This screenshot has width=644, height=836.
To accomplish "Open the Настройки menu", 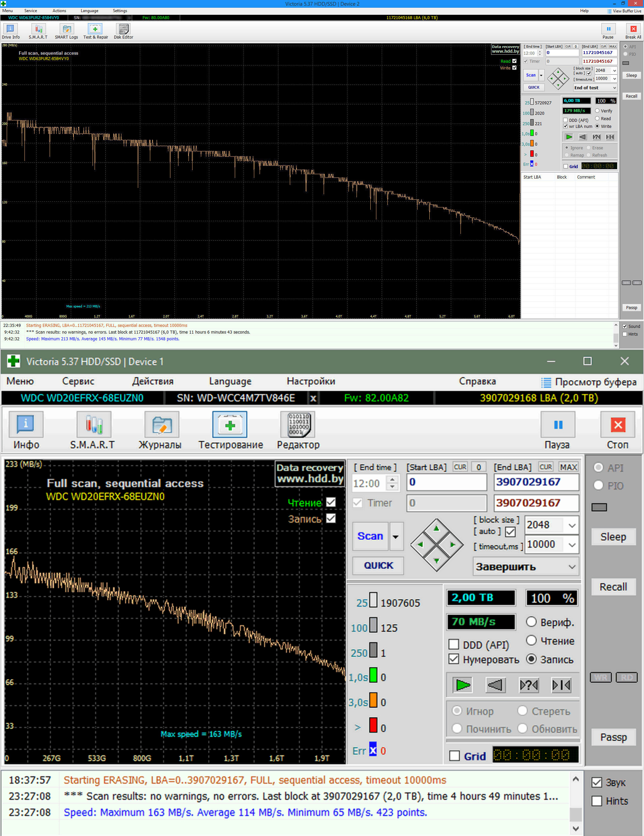I will click(x=311, y=381).
